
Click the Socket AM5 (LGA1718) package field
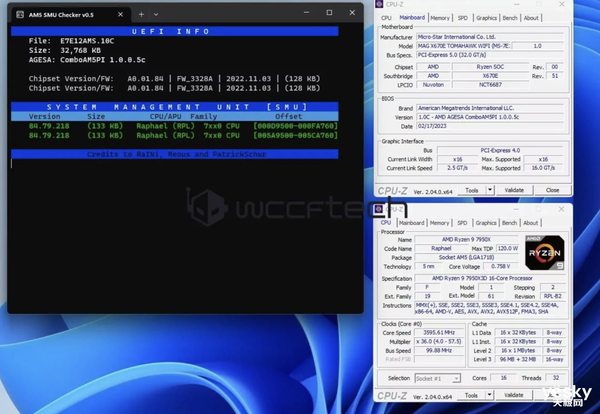pos(466,258)
